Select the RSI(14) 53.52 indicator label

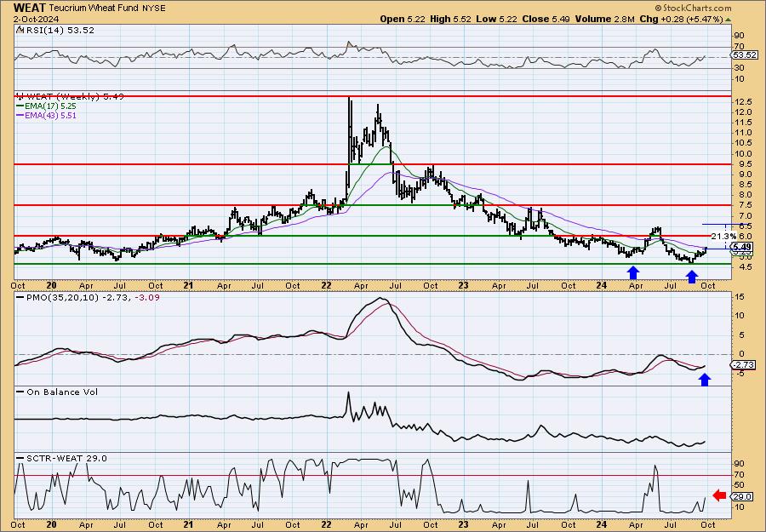click(x=60, y=31)
